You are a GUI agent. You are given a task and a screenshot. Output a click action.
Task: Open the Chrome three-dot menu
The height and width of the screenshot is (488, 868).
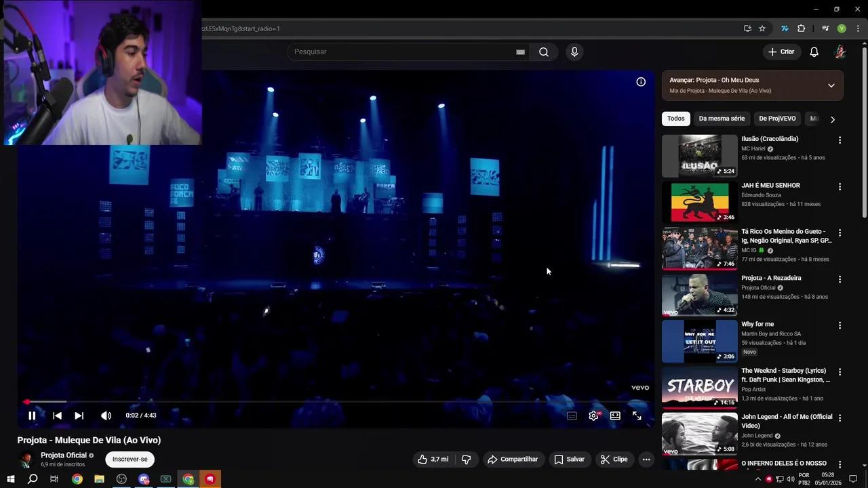pos(858,28)
